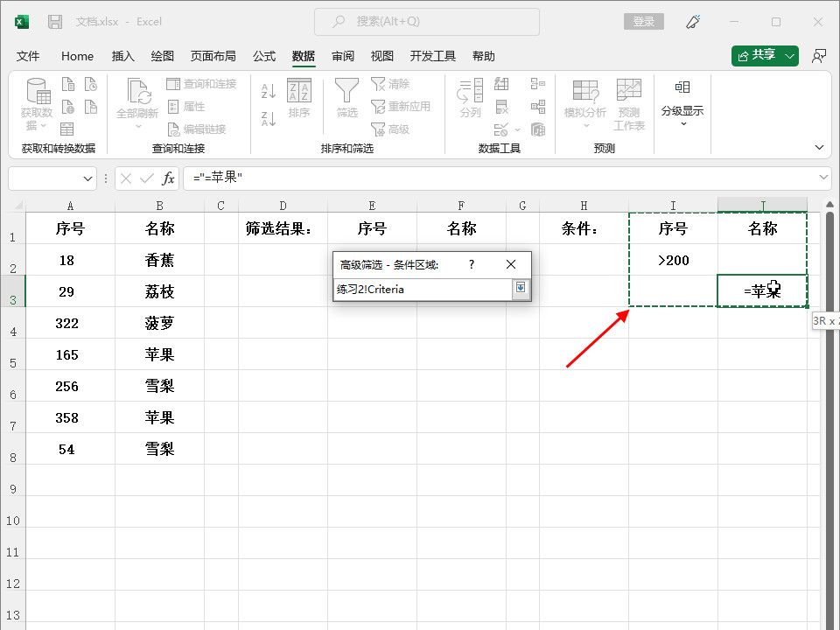840x630 pixels.
Task: Open the Help (帮助) tab
Action: point(483,56)
